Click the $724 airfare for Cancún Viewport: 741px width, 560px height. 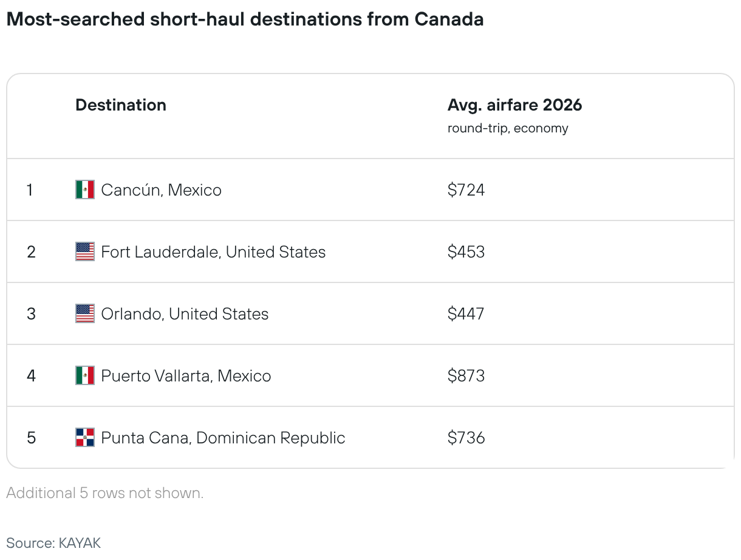click(466, 190)
